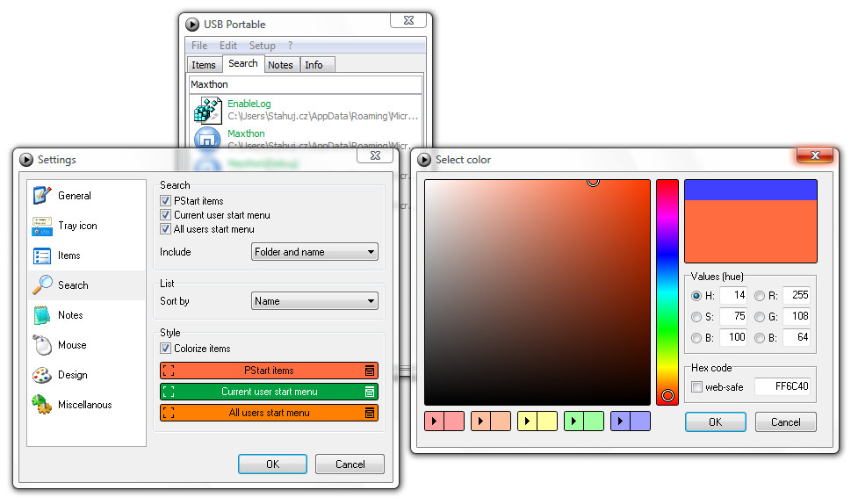Open the Miscellanous gears icon

point(42,405)
